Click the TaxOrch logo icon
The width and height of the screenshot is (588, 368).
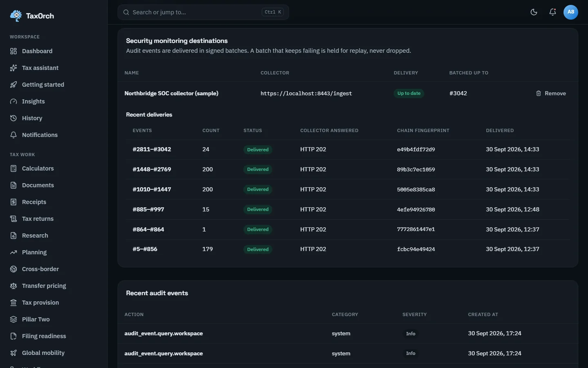coord(16,16)
